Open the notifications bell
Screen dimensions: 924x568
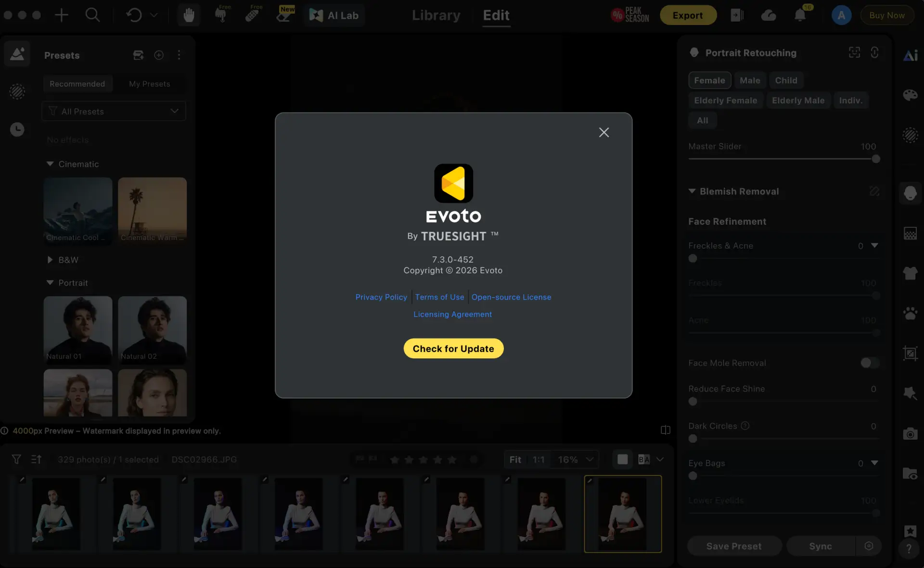tap(800, 15)
